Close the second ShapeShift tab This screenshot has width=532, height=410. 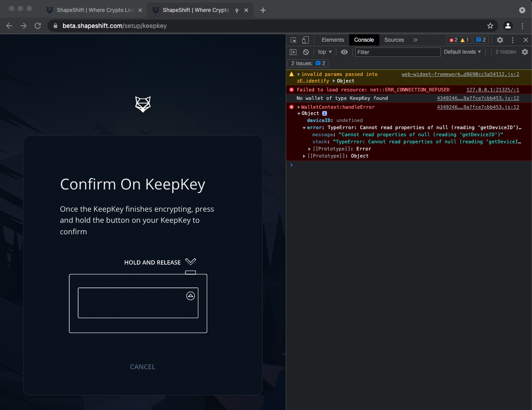246,10
